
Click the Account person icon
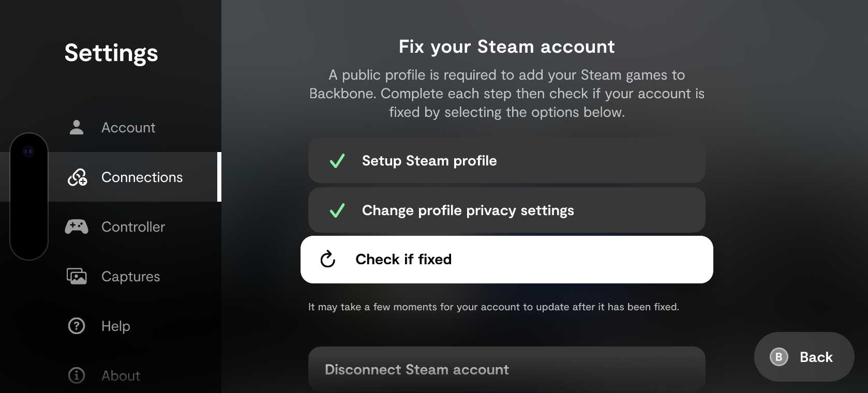click(76, 127)
